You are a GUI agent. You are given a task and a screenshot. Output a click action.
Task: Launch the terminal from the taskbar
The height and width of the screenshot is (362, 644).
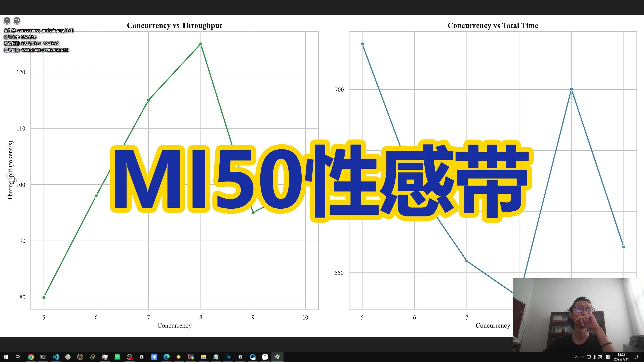point(43,356)
